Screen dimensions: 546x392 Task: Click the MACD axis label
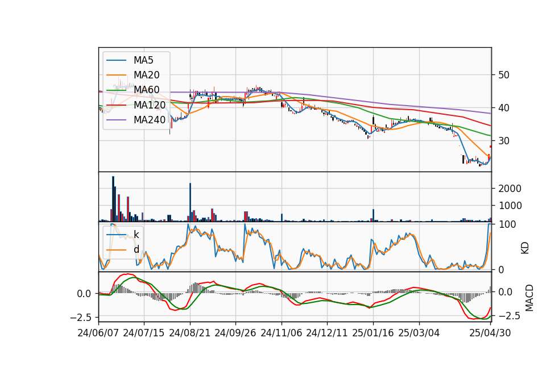tap(529, 298)
